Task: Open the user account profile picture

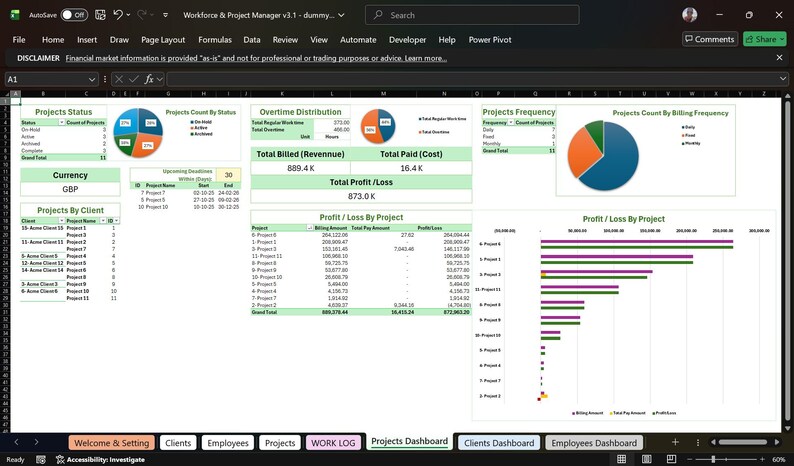Action: [x=689, y=15]
